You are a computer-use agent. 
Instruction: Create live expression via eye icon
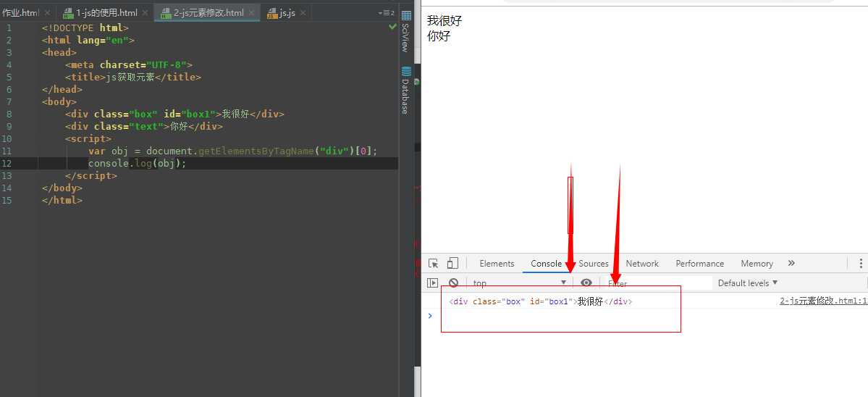pyautogui.click(x=586, y=283)
